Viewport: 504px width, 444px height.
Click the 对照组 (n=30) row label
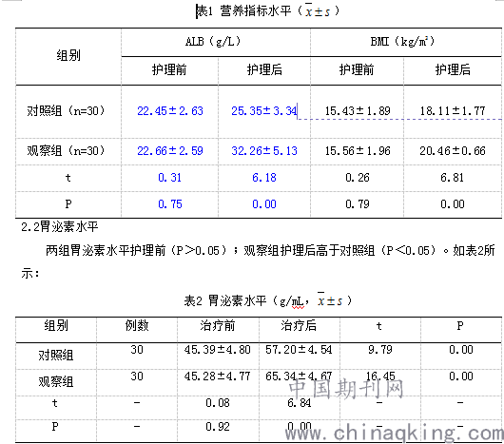(66, 111)
